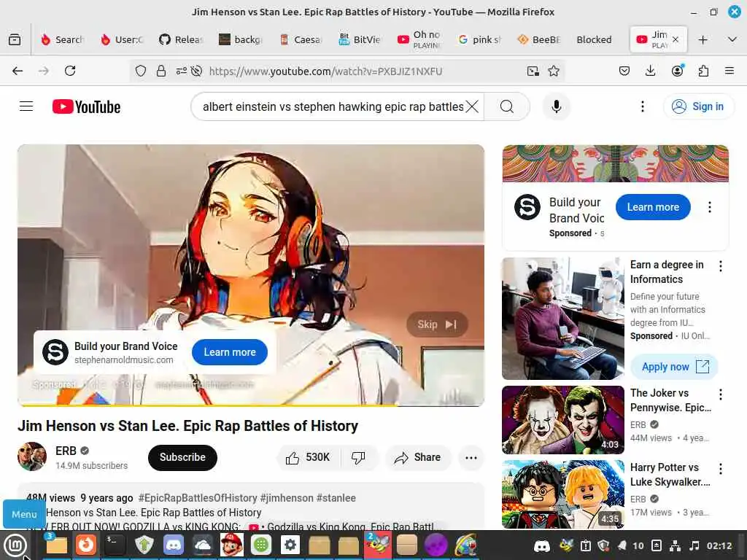
Task: Click the Firefox URL address field
Action: (325, 71)
